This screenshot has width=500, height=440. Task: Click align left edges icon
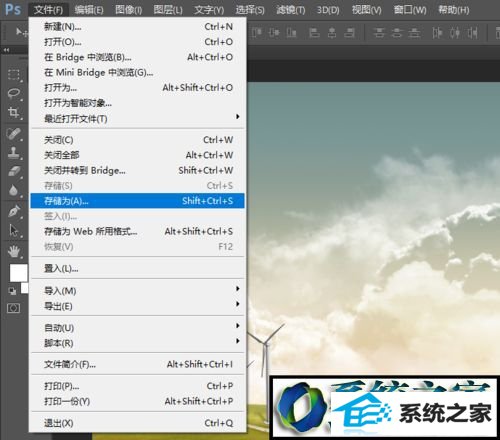(314, 33)
